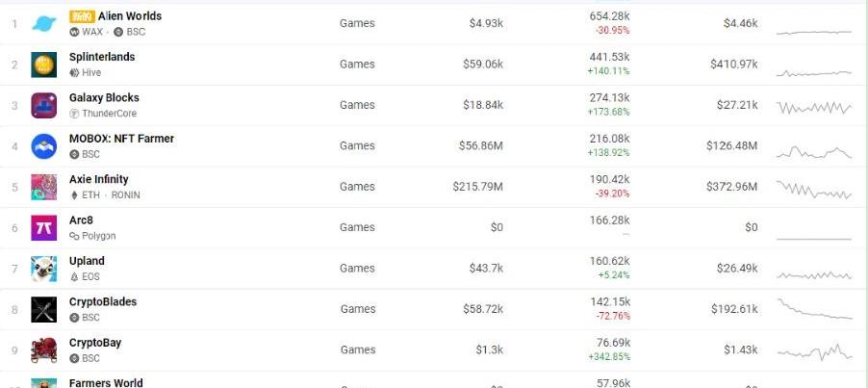Open the MOBOX: NFT Farmer title link
Screen dimensions: 868x388
pyautogui.click(x=122, y=139)
